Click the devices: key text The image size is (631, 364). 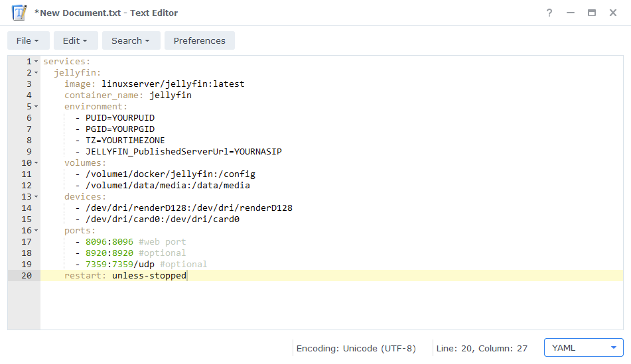[x=86, y=197]
